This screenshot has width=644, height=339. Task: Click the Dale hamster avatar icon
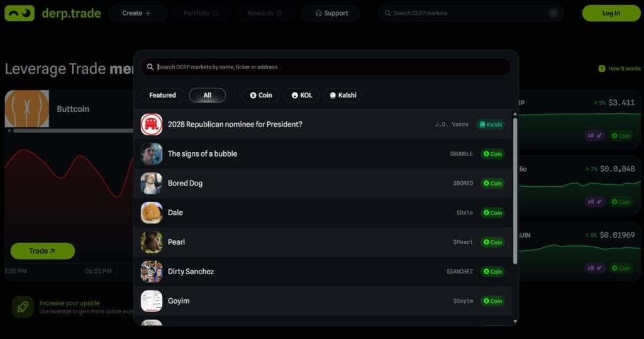pos(152,213)
